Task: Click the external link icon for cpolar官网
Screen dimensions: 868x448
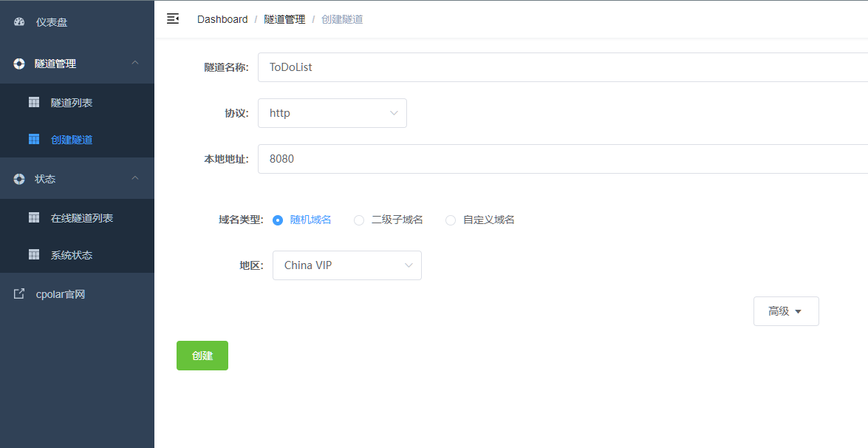Action: (x=19, y=293)
